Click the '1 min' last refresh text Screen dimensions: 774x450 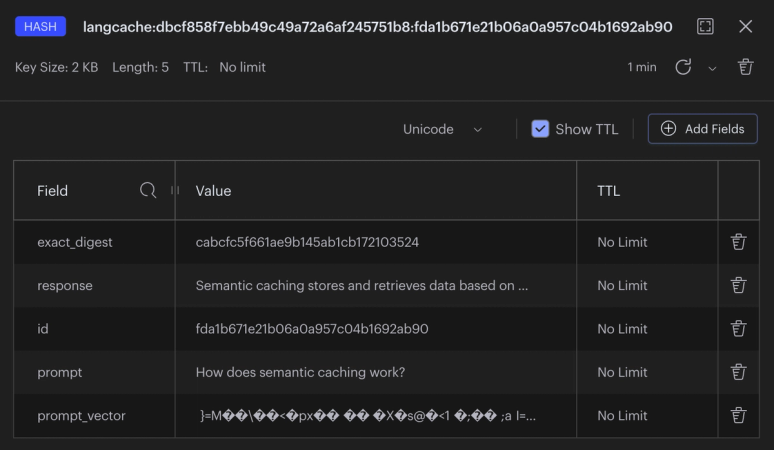[x=642, y=67]
